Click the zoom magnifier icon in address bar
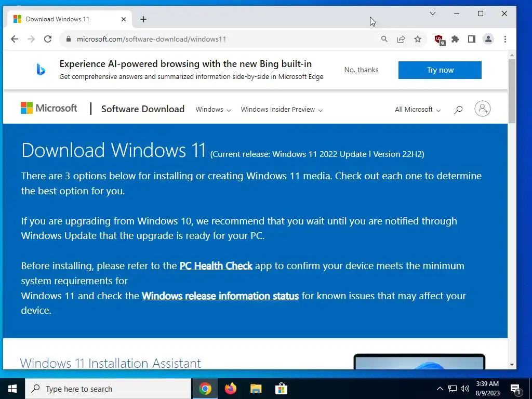The height and width of the screenshot is (399, 532). click(384, 39)
